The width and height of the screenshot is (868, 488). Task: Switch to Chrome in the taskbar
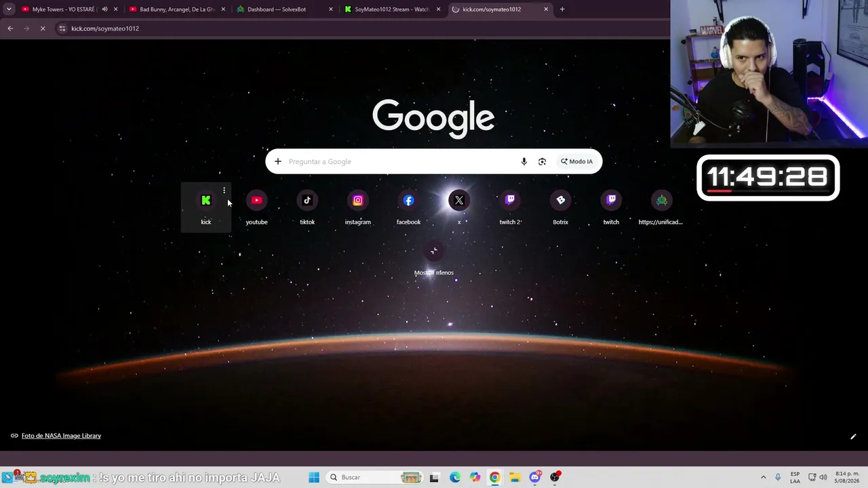[x=495, y=477]
